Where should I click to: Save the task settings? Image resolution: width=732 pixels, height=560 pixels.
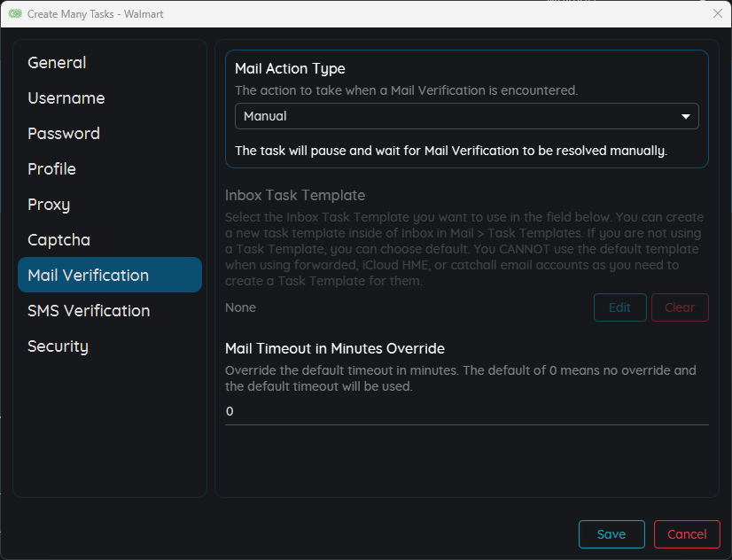point(611,534)
